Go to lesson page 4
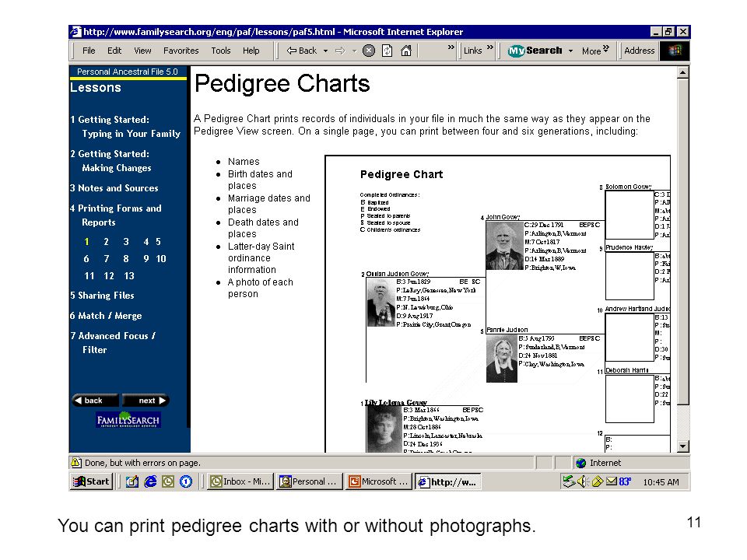 [146, 242]
